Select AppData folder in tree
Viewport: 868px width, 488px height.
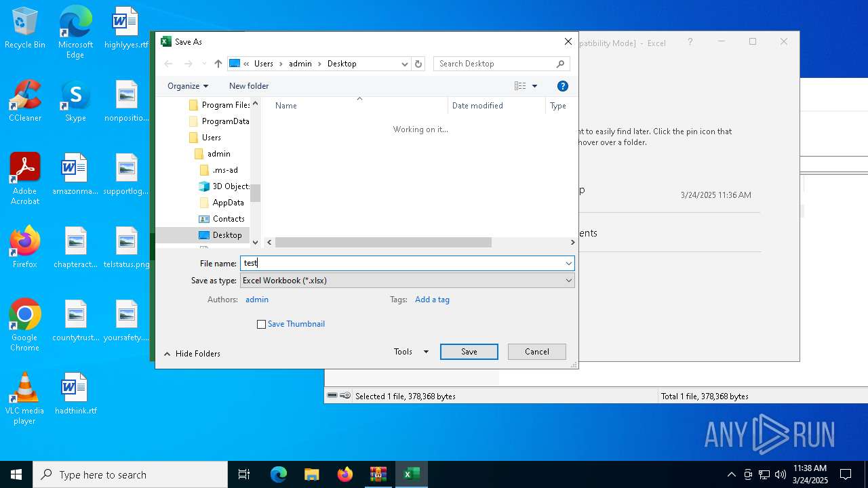pyautogui.click(x=222, y=203)
